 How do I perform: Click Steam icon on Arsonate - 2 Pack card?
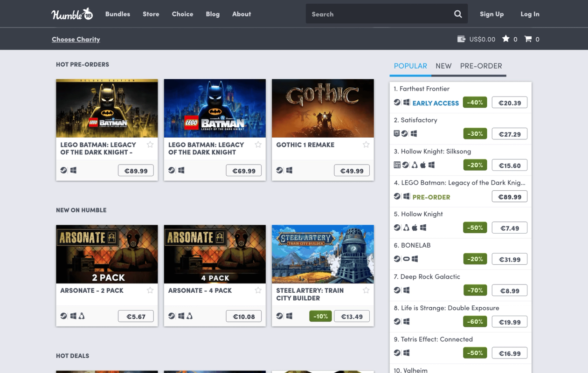pyautogui.click(x=63, y=316)
